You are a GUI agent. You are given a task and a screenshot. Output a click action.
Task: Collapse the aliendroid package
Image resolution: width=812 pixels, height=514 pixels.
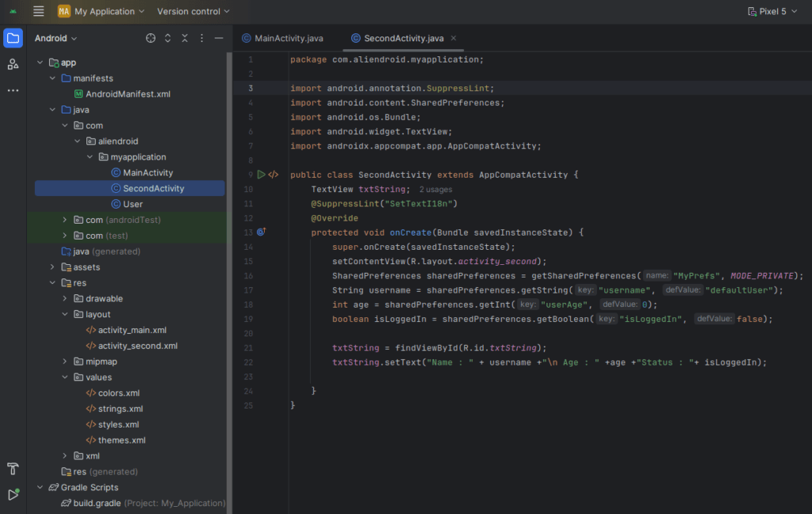coord(77,141)
